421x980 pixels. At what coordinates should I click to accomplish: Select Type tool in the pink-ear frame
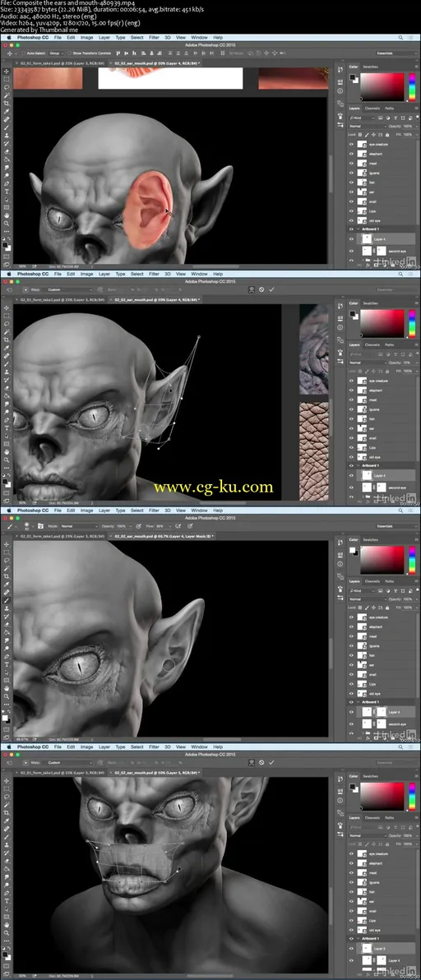[7, 192]
